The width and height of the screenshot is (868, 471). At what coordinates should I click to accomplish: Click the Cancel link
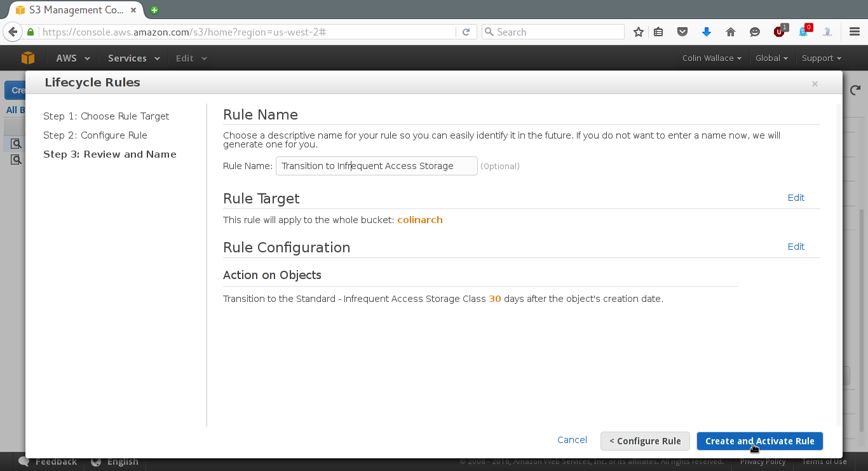pos(572,440)
